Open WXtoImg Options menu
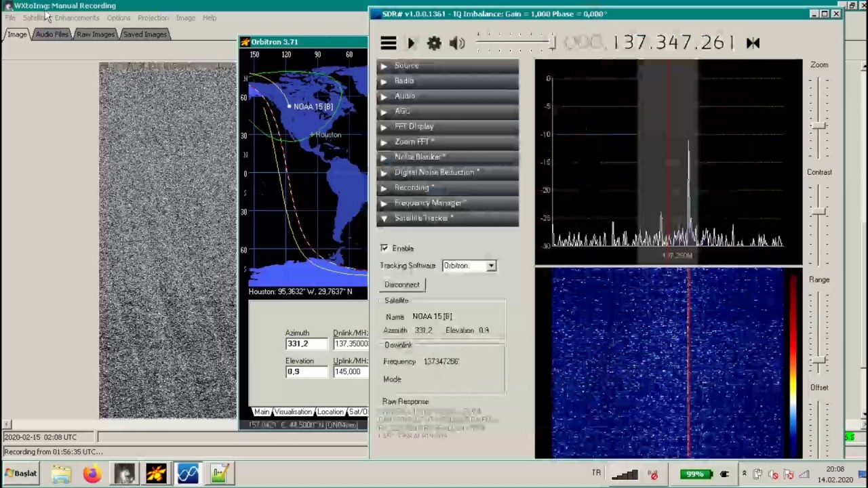Viewport: 868px width, 488px height. coord(118,18)
